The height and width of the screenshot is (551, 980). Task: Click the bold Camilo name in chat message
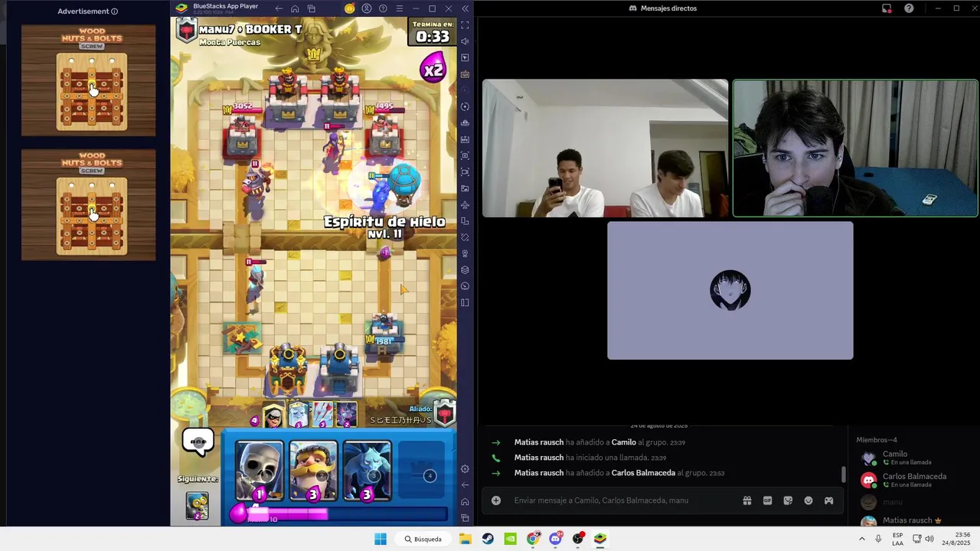(624, 442)
